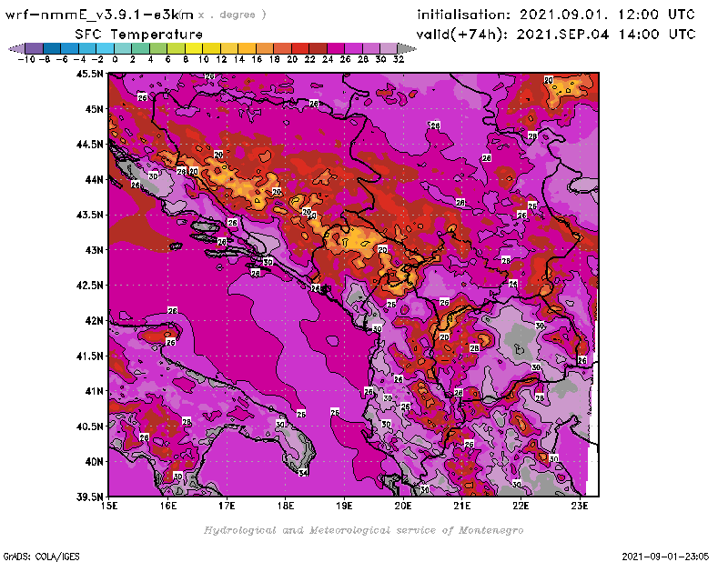Click the 43.5N latitude label
Image resolution: width=728 pixels, height=562 pixels.
tap(89, 215)
